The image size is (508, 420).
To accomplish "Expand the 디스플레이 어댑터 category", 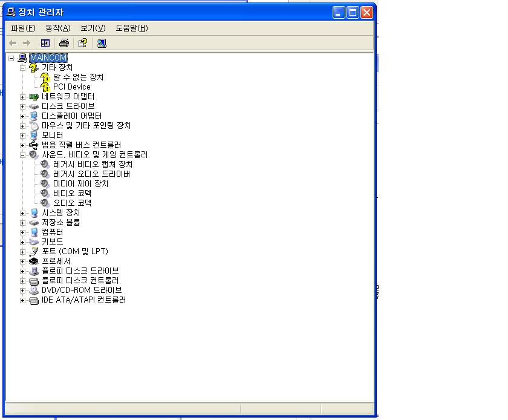I will click(x=22, y=116).
